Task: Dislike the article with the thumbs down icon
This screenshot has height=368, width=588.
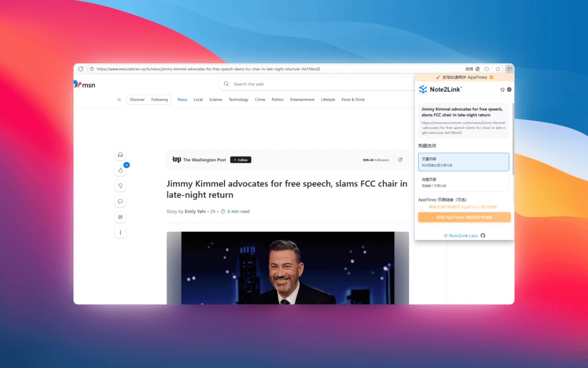Action: 120,186
